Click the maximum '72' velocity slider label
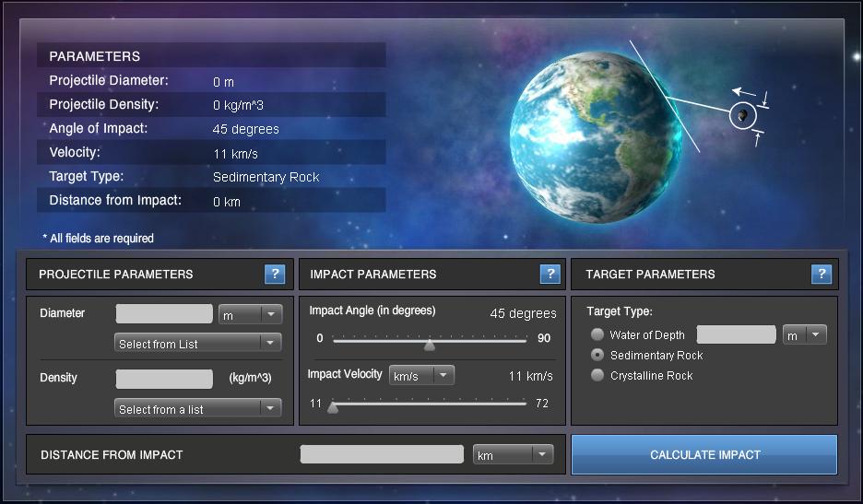863x504 pixels. pos(541,403)
